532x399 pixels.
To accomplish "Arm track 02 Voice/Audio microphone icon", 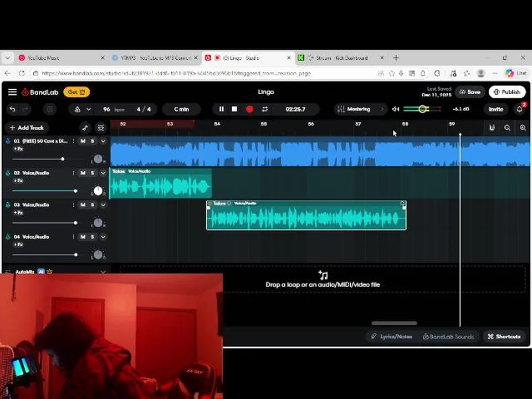I will (8, 173).
